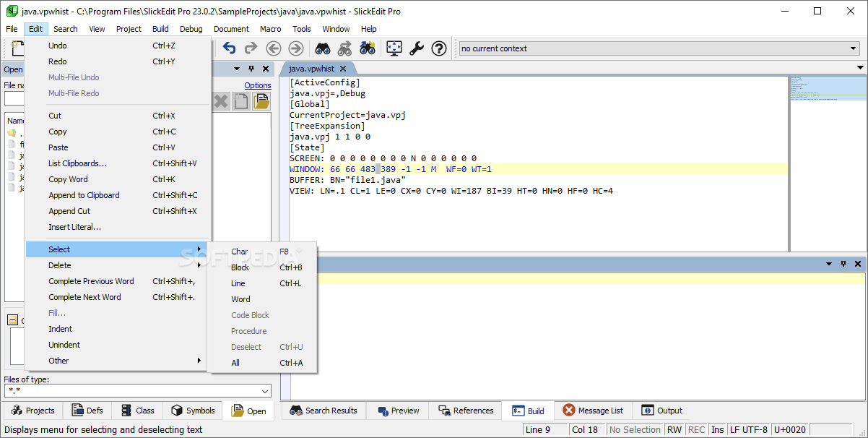This screenshot has height=438, width=868.
Task: Open the Project menu
Action: coord(129,29)
